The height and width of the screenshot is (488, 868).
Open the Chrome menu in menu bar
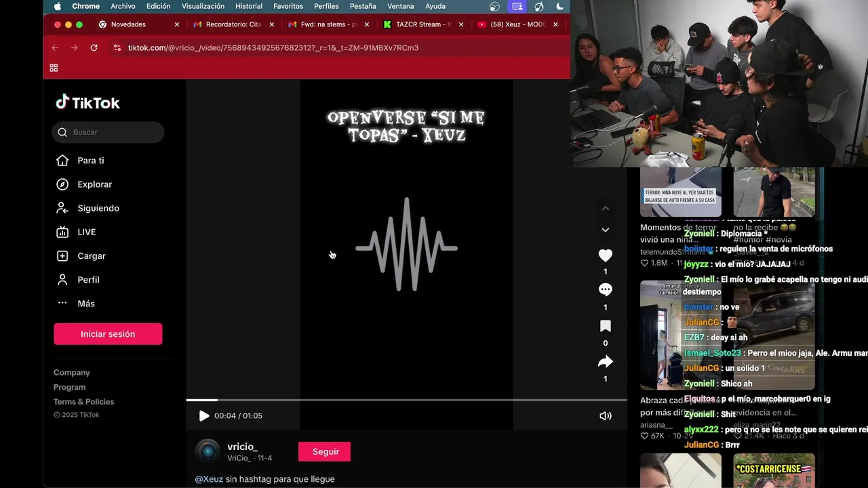coord(86,6)
